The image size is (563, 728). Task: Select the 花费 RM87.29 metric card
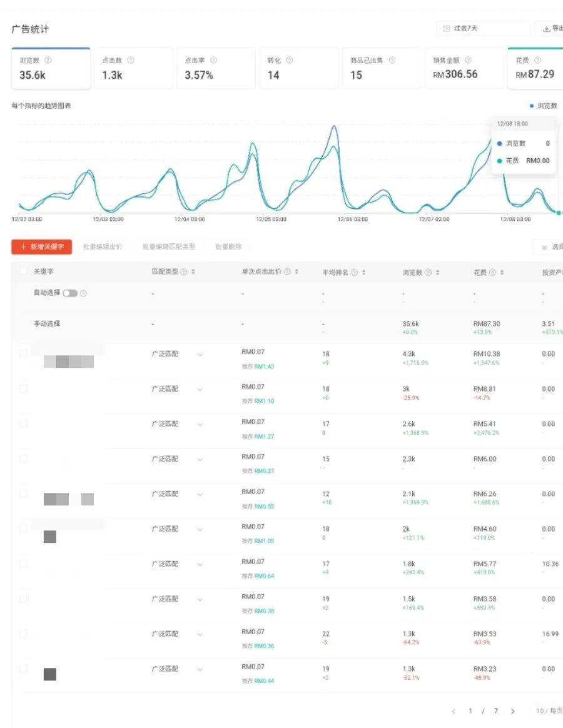(535, 68)
